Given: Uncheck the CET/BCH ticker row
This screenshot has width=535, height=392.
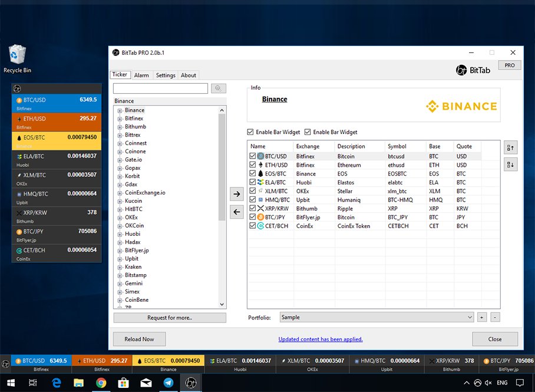Looking at the screenshot, I should 253,226.
